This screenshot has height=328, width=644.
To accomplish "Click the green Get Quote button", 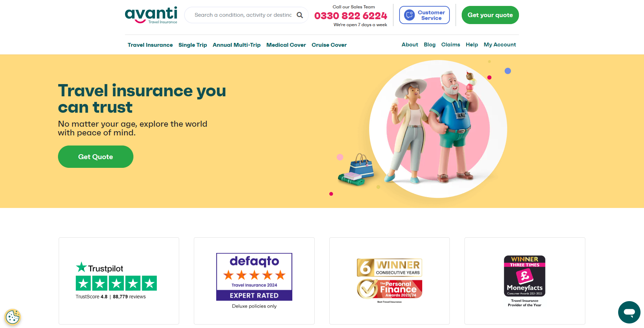I will click(96, 157).
